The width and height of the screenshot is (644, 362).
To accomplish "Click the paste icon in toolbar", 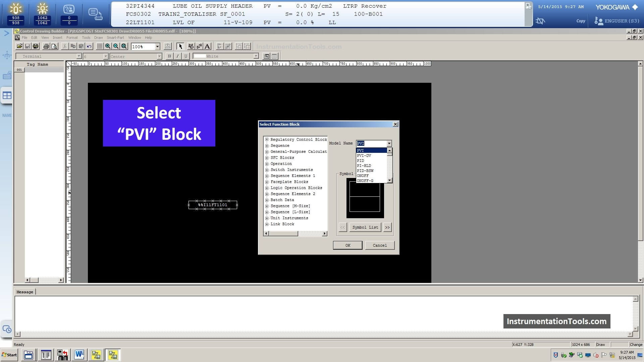I will pos(81,47).
